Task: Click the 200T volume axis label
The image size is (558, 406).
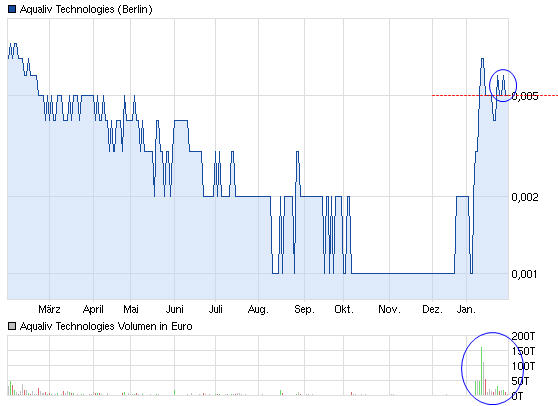Action: (x=523, y=336)
